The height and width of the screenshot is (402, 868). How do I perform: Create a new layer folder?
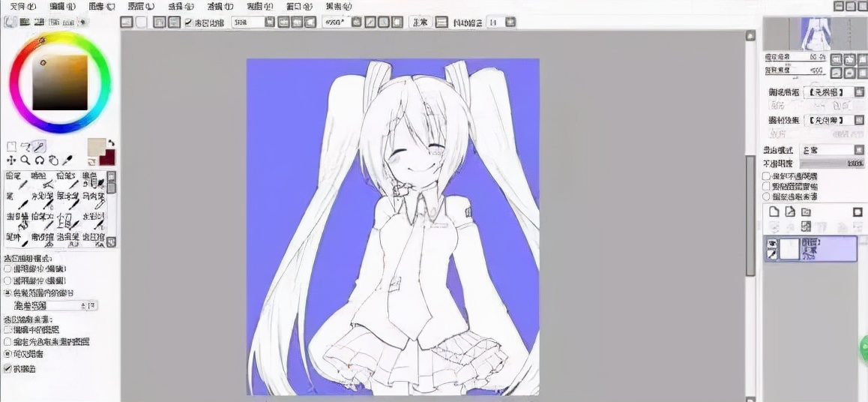pos(806,212)
